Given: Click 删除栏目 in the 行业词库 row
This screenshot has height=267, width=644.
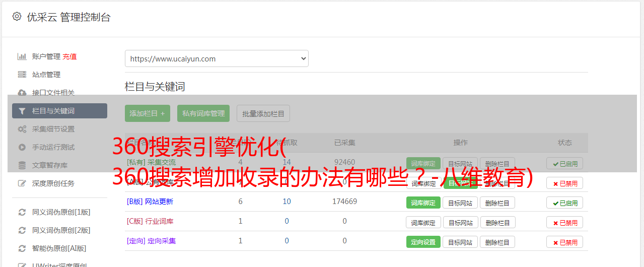Looking at the screenshot, I should pyautogui.click(x=497, y=222).
